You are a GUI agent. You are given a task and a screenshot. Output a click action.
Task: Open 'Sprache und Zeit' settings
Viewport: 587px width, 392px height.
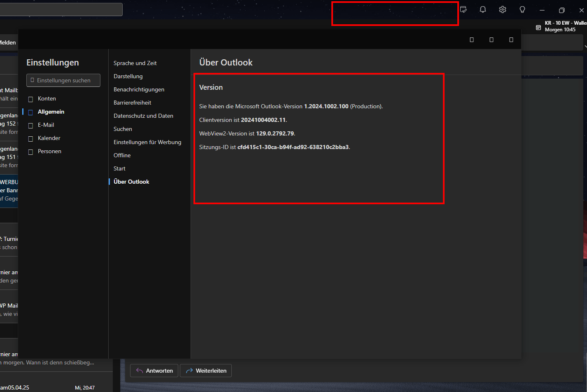pyautogui.click(x=135, y=63)
